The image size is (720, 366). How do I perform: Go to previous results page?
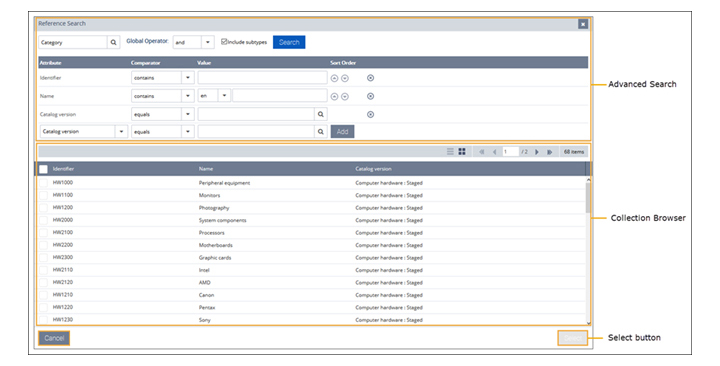tap(495, 152)
